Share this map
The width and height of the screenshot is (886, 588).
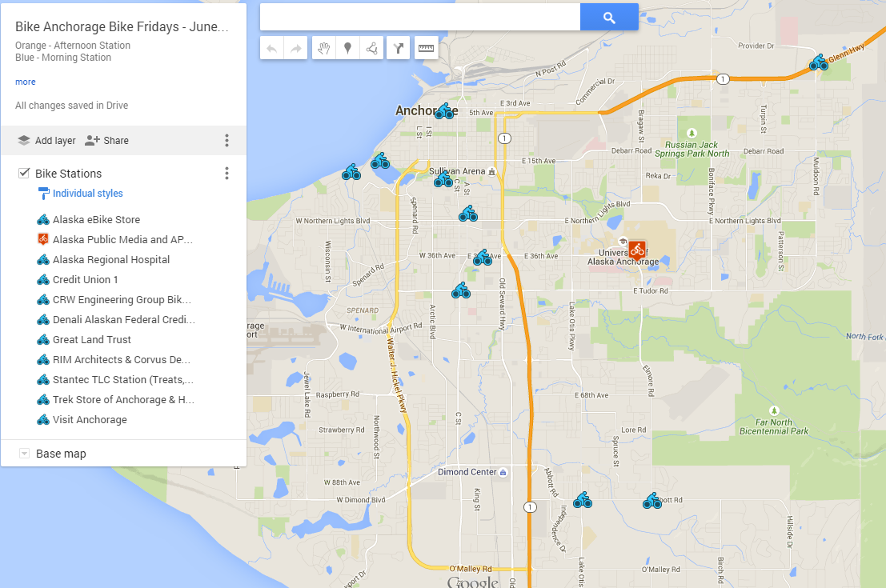[x=106, y=141]
